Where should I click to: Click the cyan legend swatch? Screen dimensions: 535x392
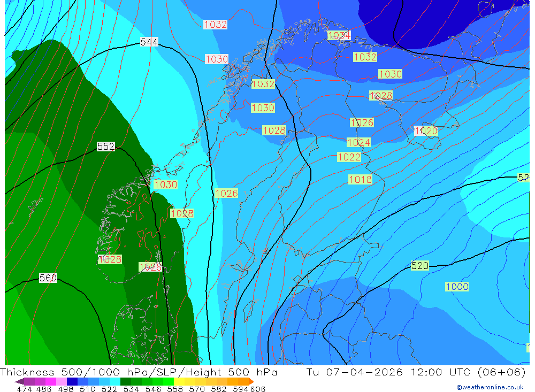point(115,381)
